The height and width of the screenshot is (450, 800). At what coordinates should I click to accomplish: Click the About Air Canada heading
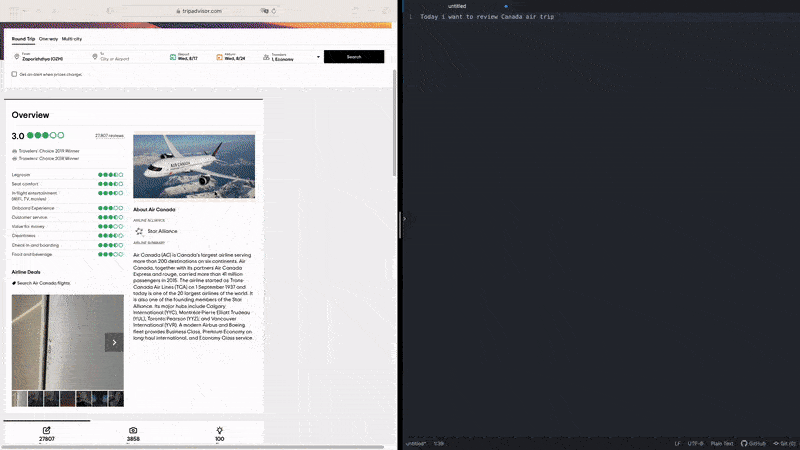click(x=154, y=210)
